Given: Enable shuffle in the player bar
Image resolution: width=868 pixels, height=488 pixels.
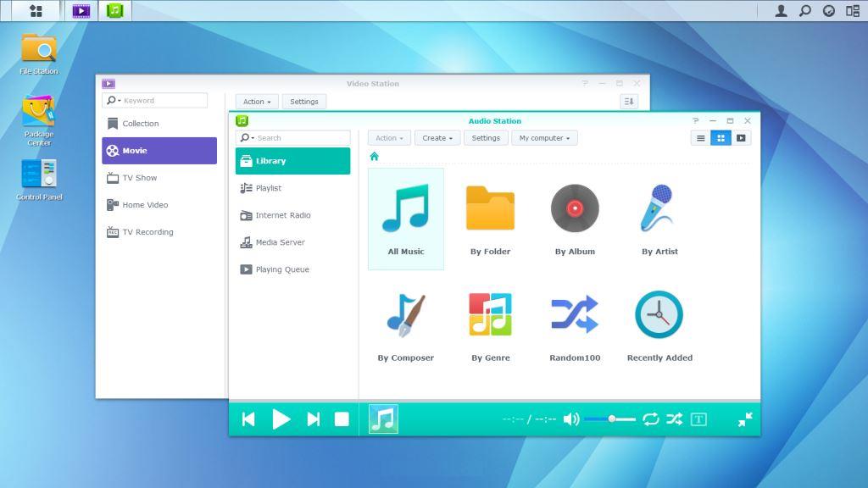Looking at the screenshot, I should tap(674, 419).
